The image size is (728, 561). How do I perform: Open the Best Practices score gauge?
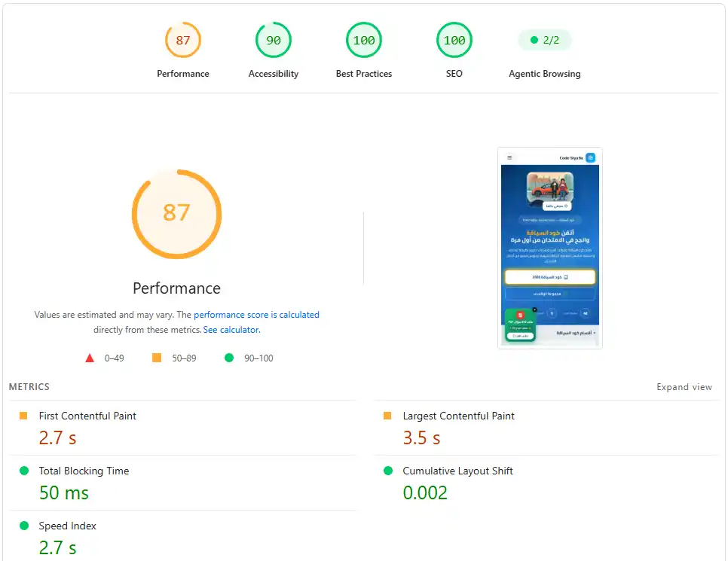coord(364,40)
